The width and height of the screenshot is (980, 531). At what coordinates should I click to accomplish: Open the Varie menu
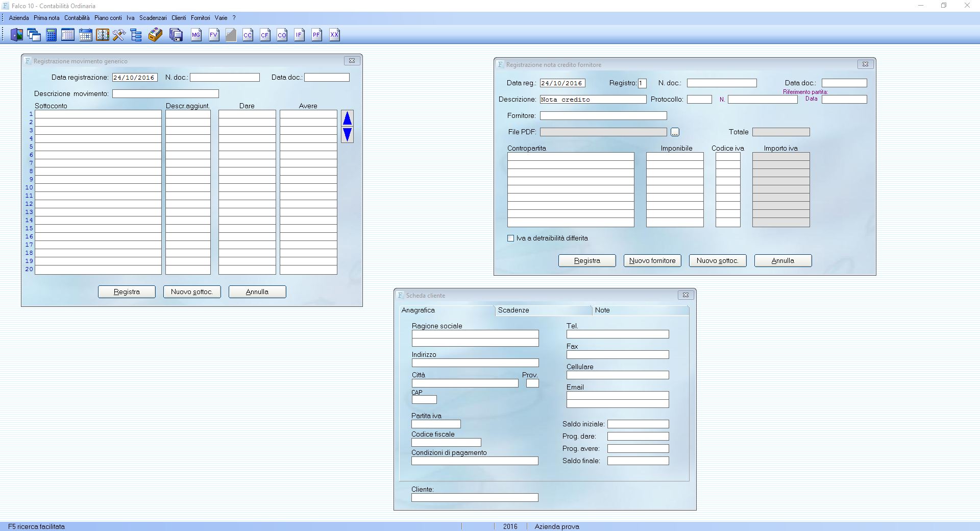tap(221, 18)
